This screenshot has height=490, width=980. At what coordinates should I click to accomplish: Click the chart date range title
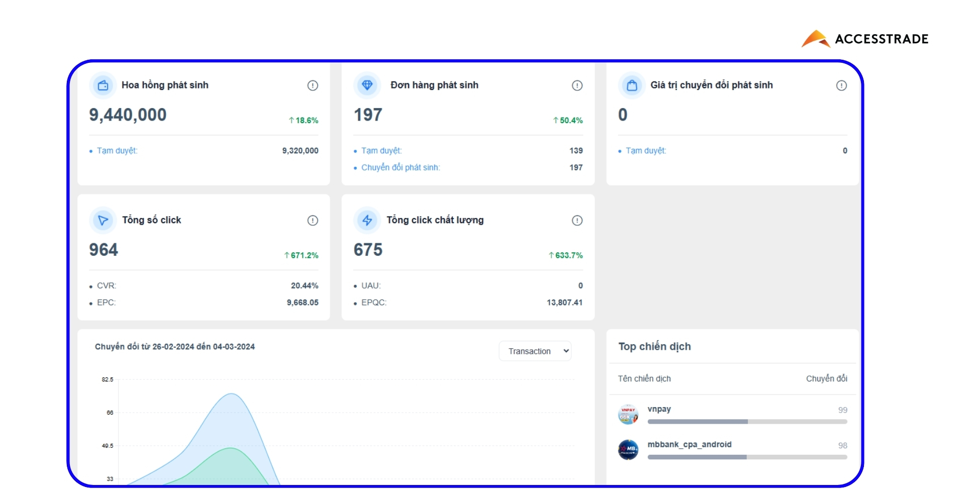(x=175, y=347)
